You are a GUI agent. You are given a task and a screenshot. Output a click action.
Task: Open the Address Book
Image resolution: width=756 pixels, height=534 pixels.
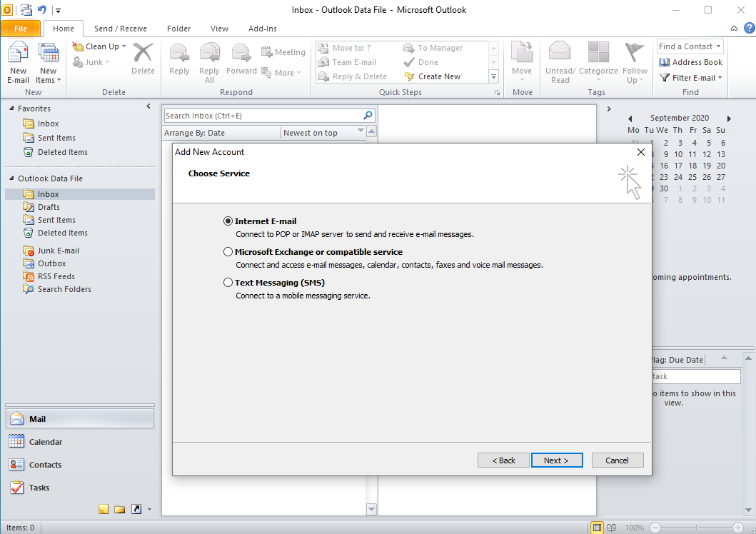pyautogui.click(x=690, y=62)
